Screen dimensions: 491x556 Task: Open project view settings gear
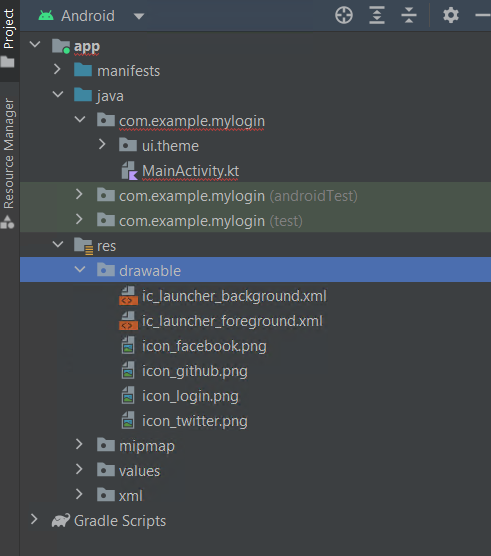coord(451,16)
